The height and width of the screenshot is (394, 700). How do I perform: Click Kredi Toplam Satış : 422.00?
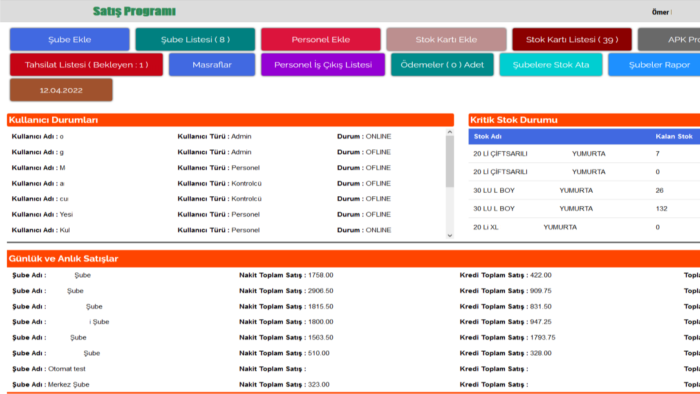(505, 275)
